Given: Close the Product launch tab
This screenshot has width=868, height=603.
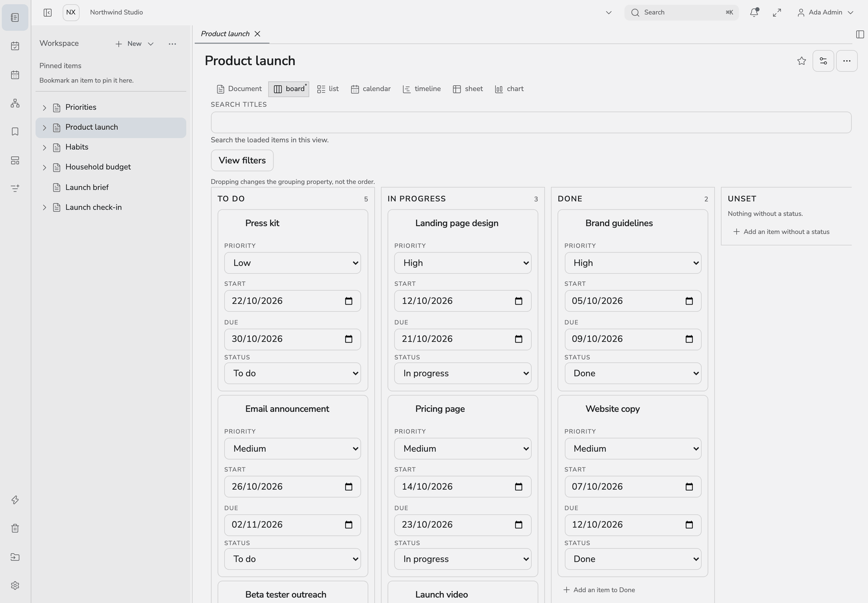Looking at the screenshot, I should (258, 34).
